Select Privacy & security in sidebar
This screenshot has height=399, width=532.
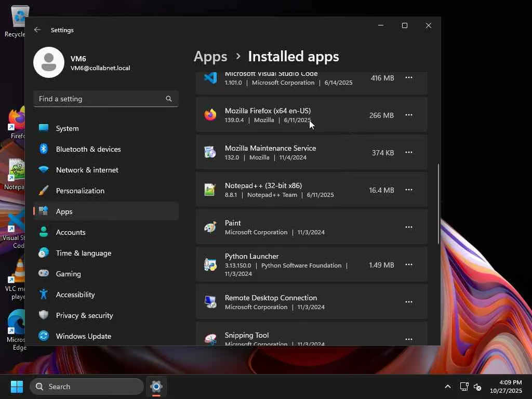(84, 315)
